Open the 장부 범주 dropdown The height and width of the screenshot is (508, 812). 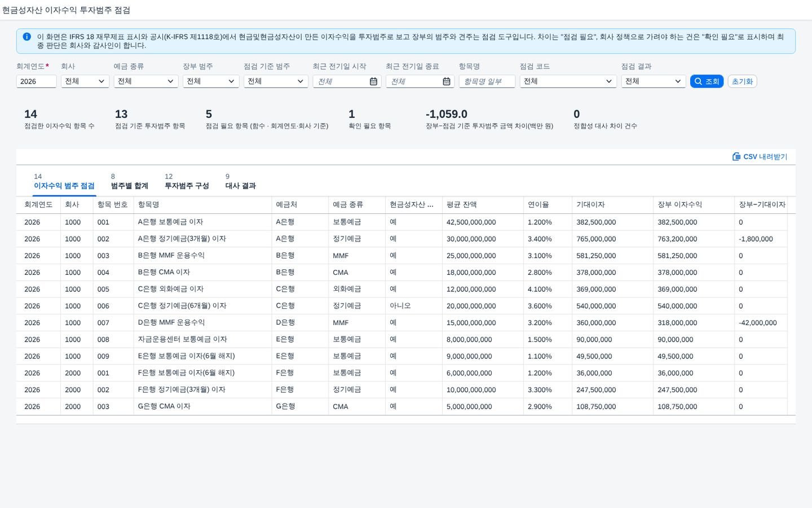(x=211, y=81)
